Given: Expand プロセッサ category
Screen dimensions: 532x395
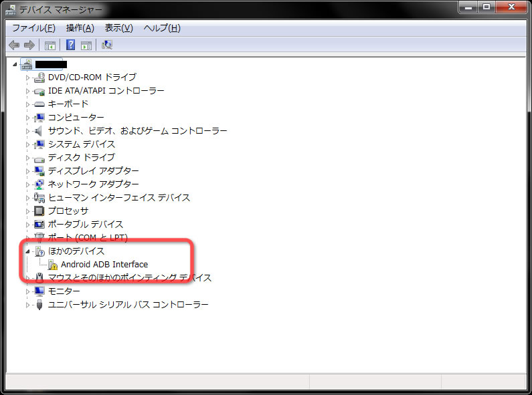Looking at the screenshot, I should click(28, 211).
